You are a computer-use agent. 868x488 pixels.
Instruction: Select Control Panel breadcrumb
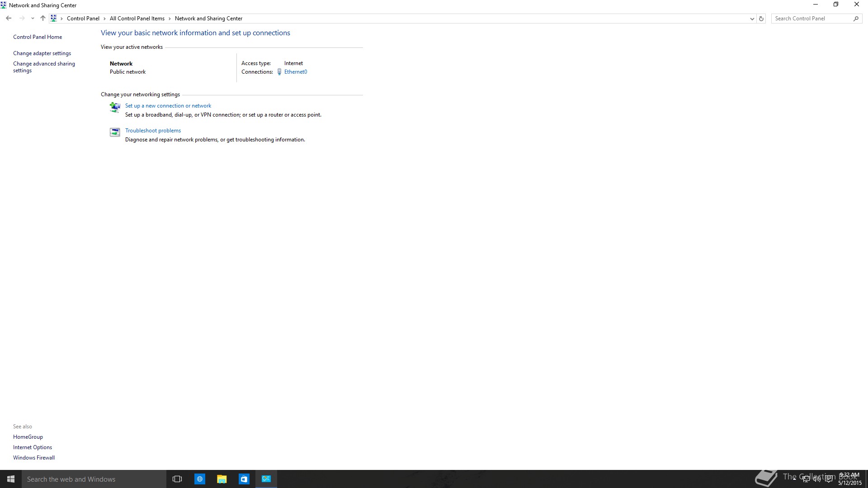tap(83, 19)
